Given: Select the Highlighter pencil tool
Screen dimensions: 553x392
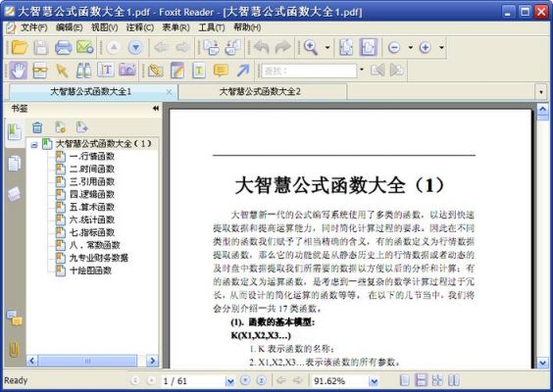Looking at the screenshot, I should click(x=177, y=71).
